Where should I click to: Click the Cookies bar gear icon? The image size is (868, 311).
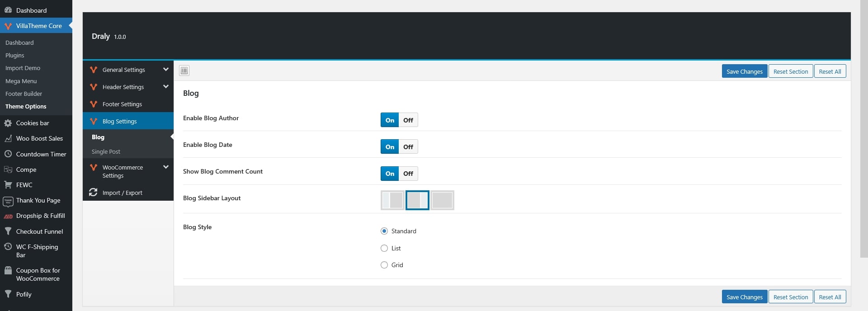8,123
